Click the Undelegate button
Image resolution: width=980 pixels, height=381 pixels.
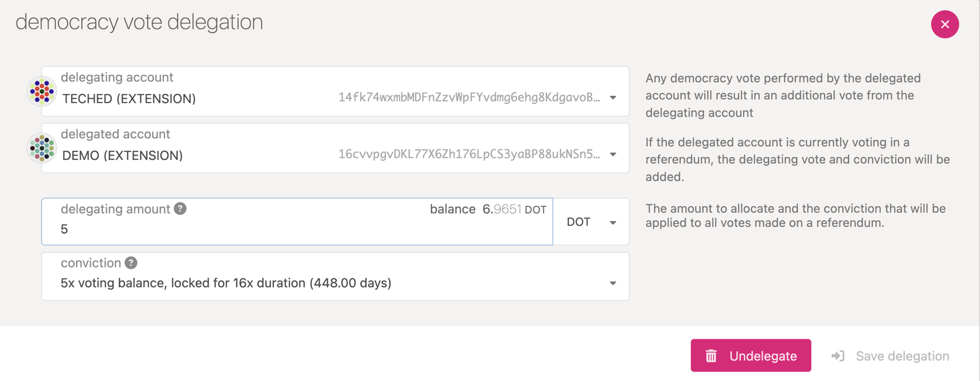pyautogui.click(x=751, y=355)
